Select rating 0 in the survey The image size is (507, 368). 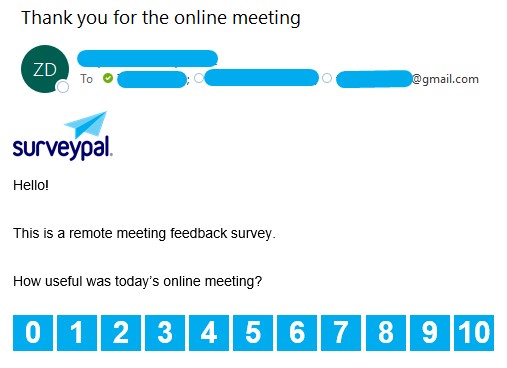click(33, 333)
